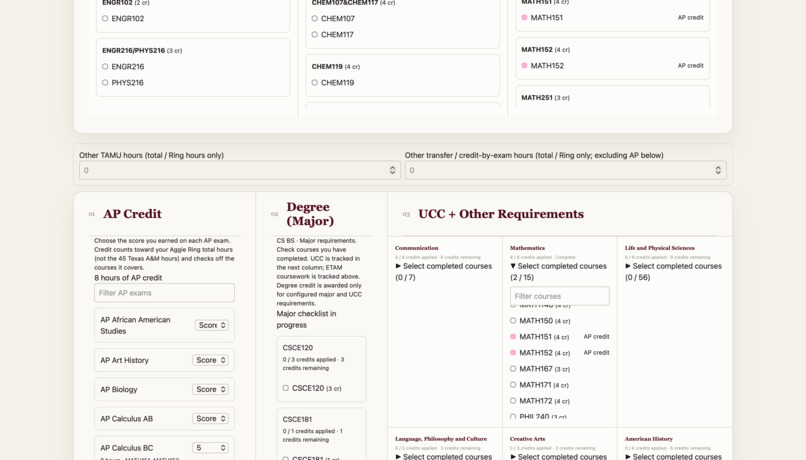Screen dimensions: 806x460
Task: Toggle the MATH152 AP credit checkbox in top card
Action: point(524,66)
